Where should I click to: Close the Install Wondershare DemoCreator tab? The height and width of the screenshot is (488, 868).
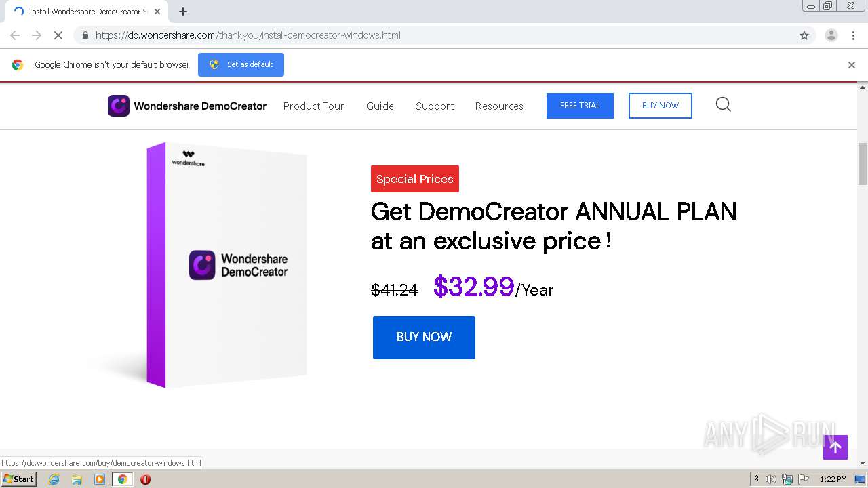[158, 12]
